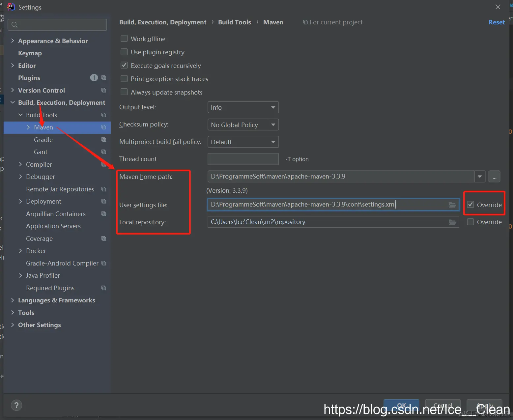The height and width of the screenshot is (420, 513).
Task: Click the project-level icon next to Version Control
Action: [x=103, y=90]
